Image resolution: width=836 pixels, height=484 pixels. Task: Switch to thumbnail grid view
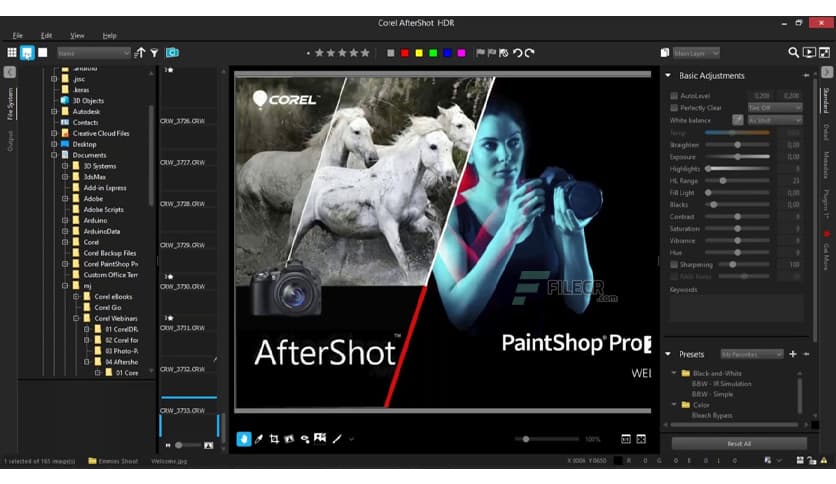coord(12,52)
